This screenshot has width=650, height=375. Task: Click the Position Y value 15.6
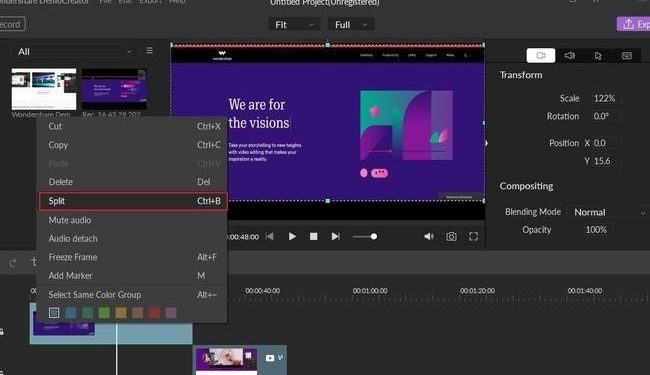tap(606, 161)
